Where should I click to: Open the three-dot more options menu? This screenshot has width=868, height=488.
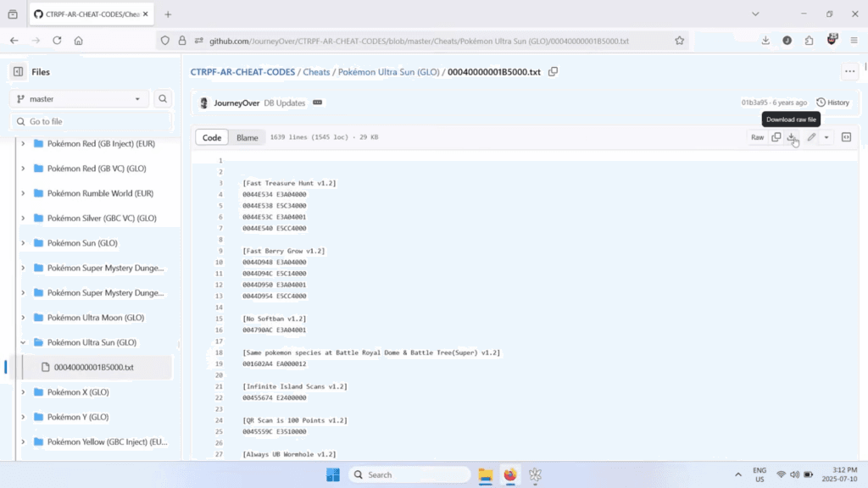click(x=849, y=71)
